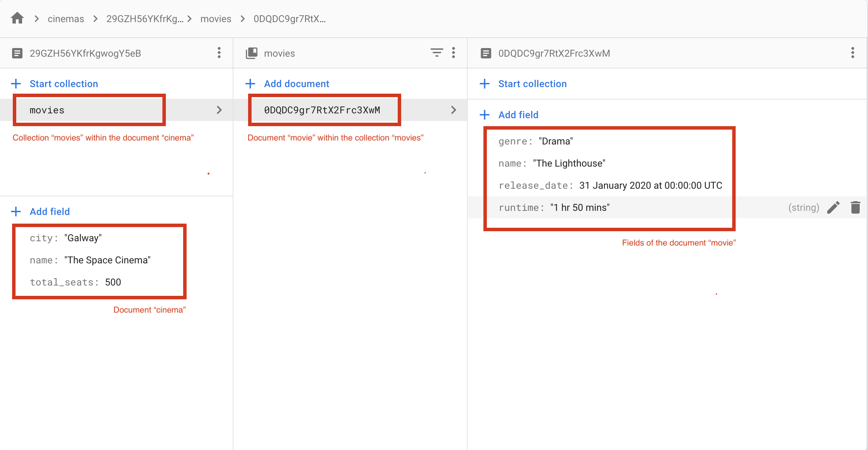The width and height of the screenshot is (868, 450).
Task: Open the movies collection three-dot menu
Action: [453, 53]
